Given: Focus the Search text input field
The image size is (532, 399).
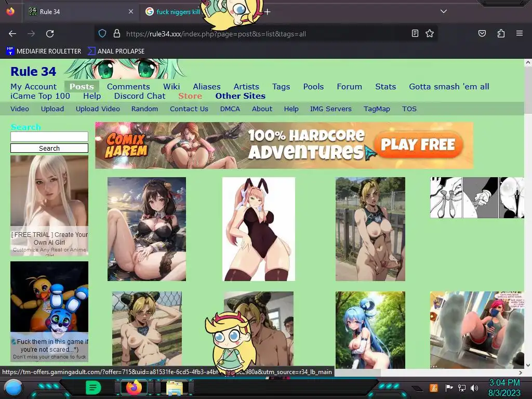Looking at the screenshot, I should (x=49, y=137).
